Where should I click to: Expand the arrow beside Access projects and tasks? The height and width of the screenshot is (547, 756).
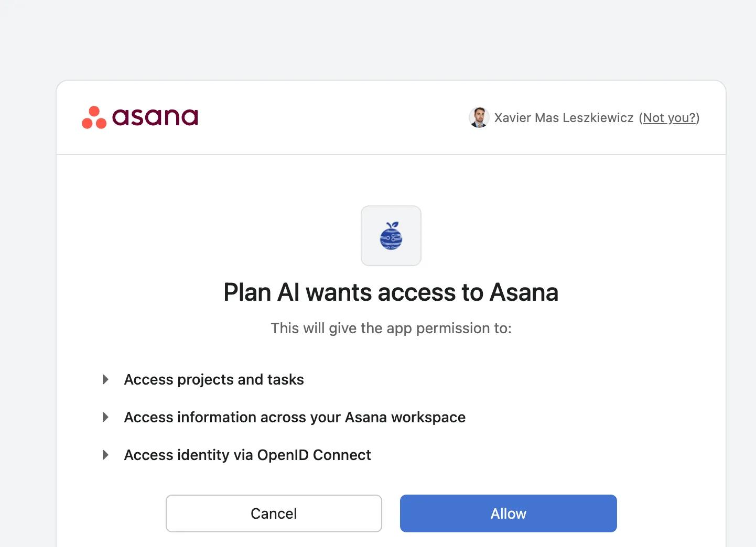(x=105, y=379)
